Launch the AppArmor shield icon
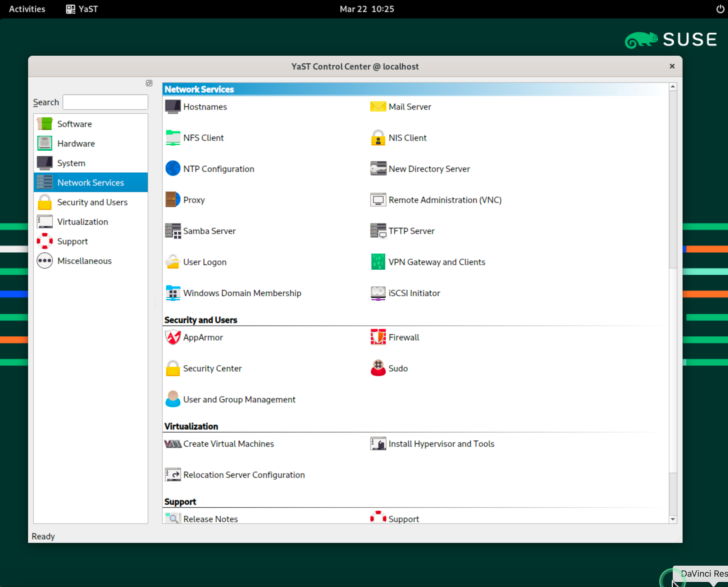The width and height of the screenshot is (728, 587). 173,337
